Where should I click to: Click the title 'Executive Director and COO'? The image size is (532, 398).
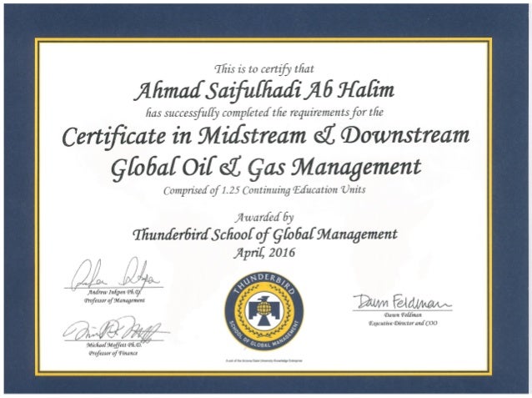(x=403, y=323)
